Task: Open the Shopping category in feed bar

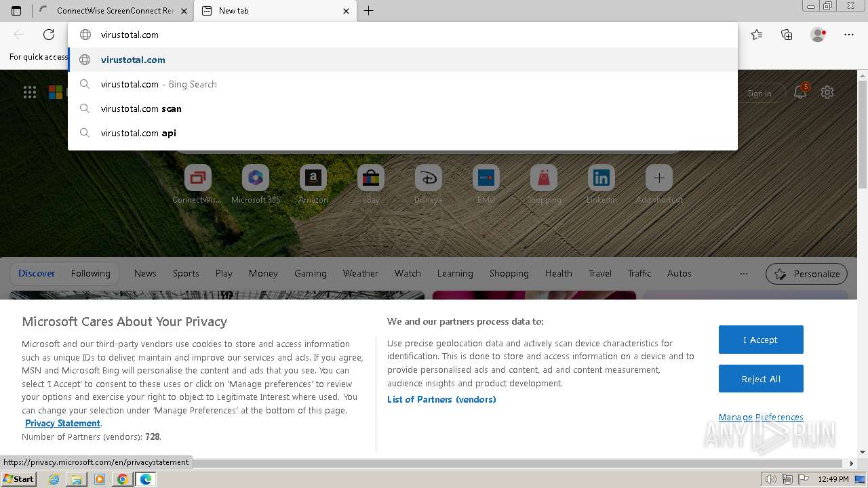Action: [509, 273]
